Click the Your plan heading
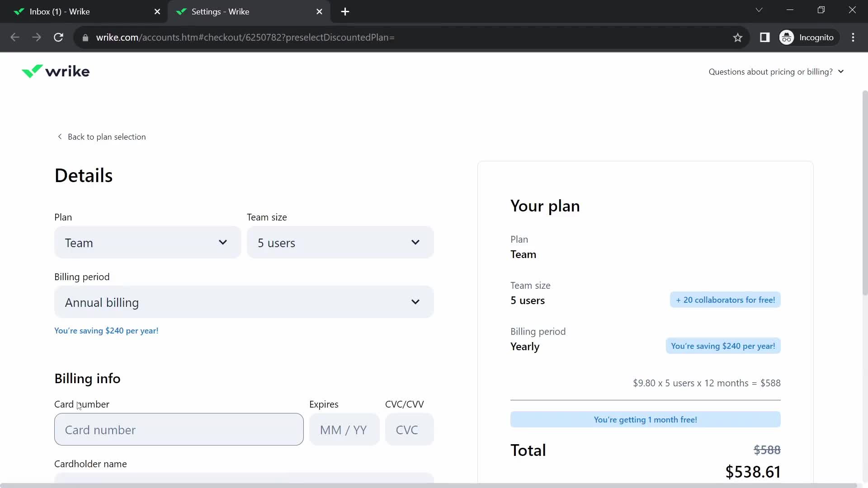Image resolution: width=868 pixels, height=488 pixels. 545,206
